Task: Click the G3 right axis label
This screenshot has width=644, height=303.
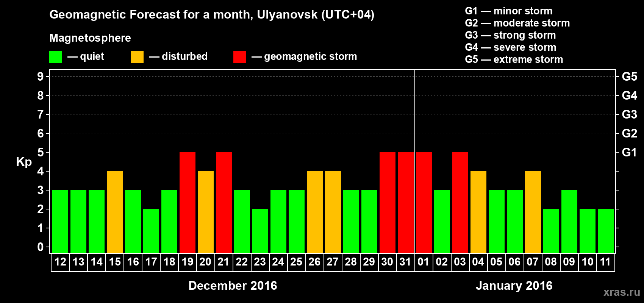Action: (x=630, y=114)
